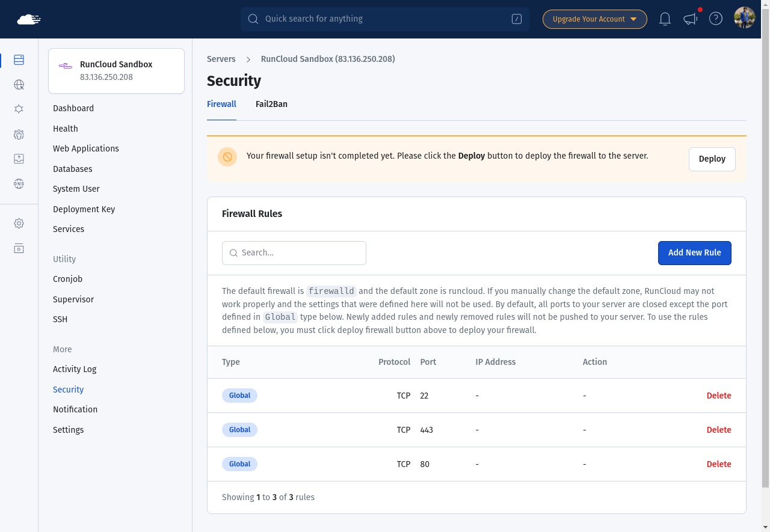Click the RunCloud cloud logo
This screenshot has height=532, width=770.
29,20
